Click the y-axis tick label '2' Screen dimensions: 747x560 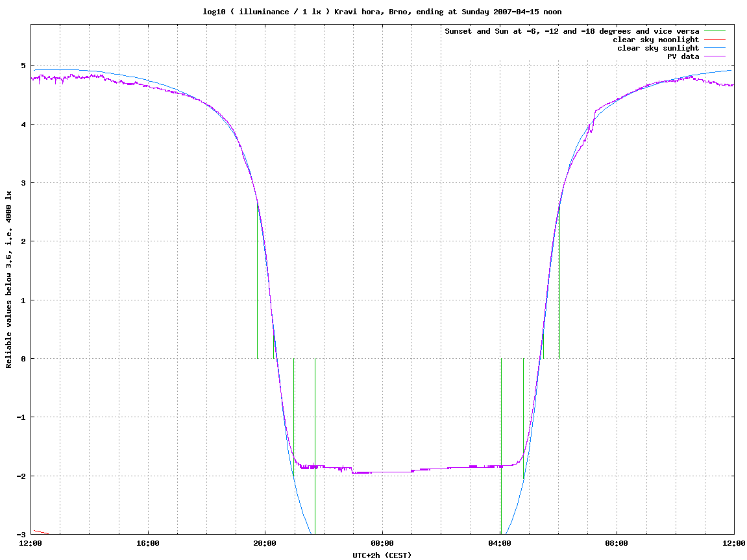coord(23,241)
